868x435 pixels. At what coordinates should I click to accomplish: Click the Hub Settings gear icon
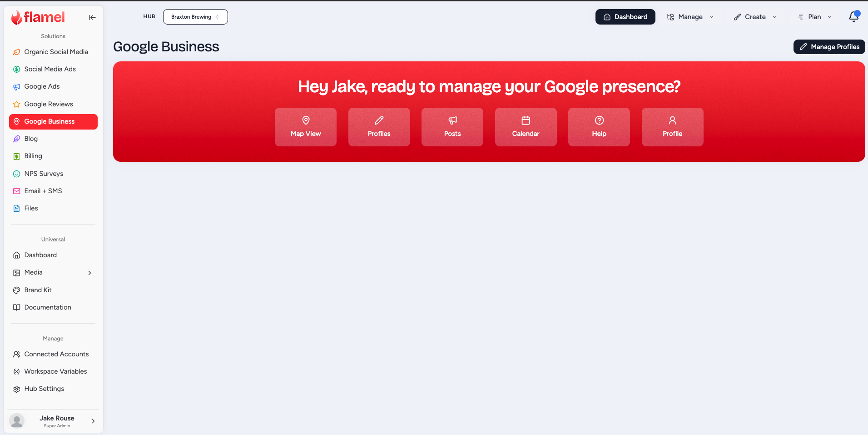17,389
